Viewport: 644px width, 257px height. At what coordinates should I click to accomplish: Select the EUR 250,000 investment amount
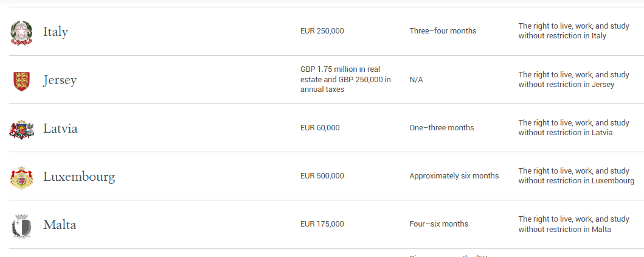pos(322,31)
